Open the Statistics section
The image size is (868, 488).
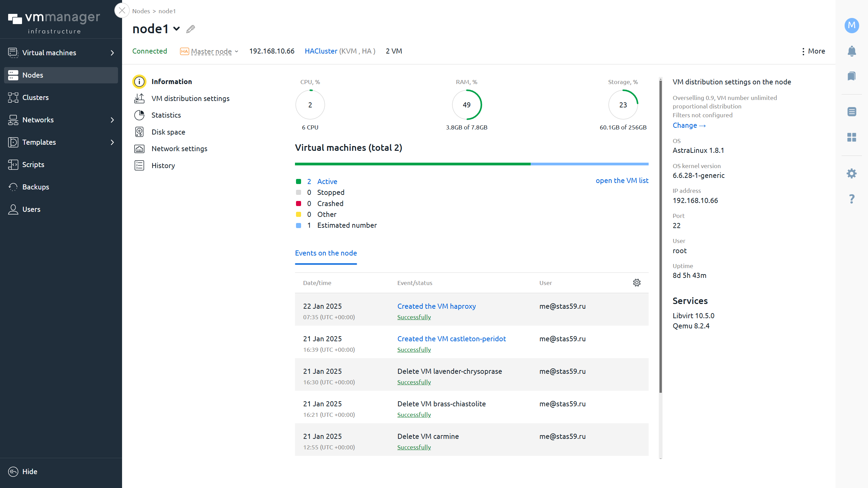point(166,115)
